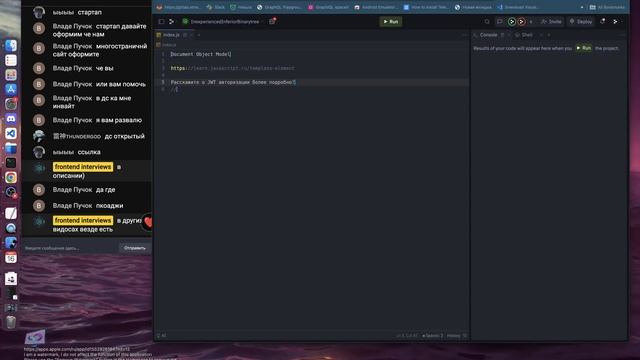
Task: Open the How to install bookmark
Action: [426, 7]
